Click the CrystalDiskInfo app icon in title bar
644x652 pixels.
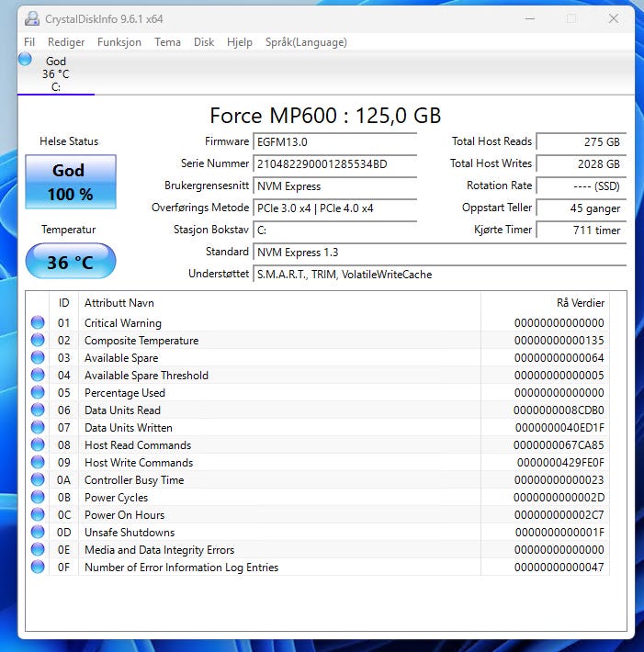(x=32, y=18)
